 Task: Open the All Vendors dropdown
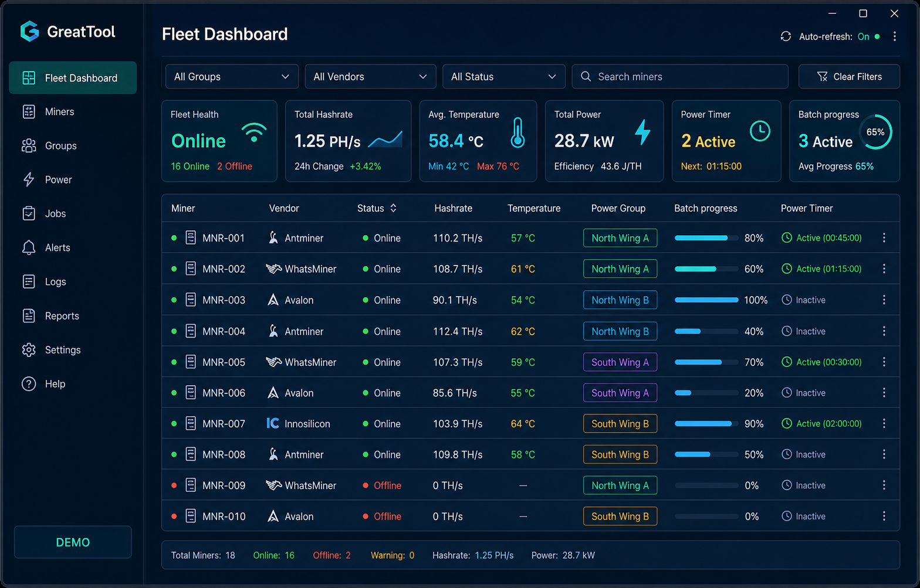[x=370, y=77]
